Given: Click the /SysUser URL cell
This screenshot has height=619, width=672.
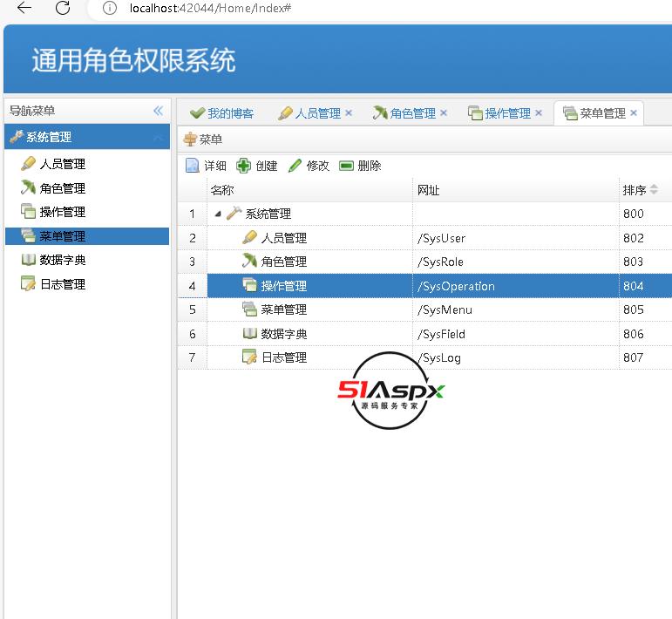Looking at the screenshot, I should pyautogui.click(x=516, y=238).
